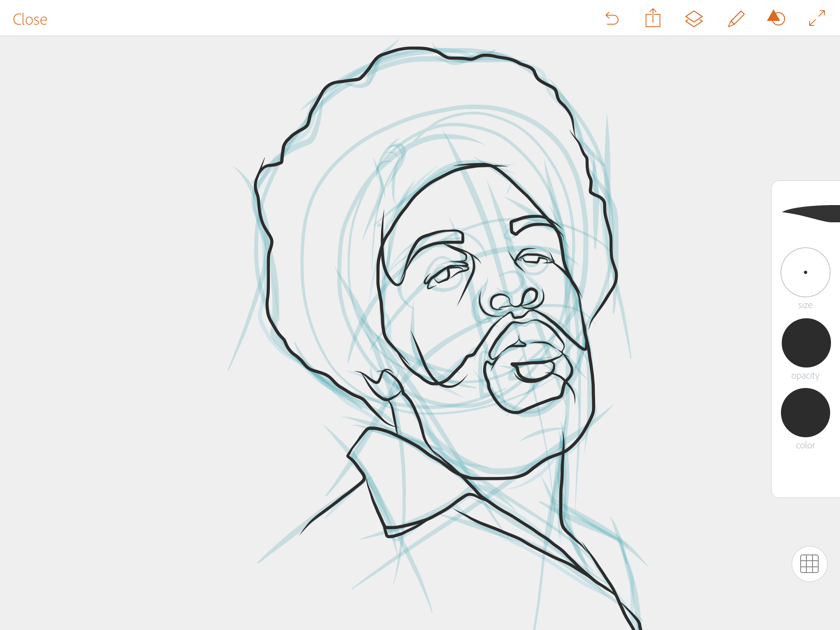Tap the "color" label

tap(805, 445)
